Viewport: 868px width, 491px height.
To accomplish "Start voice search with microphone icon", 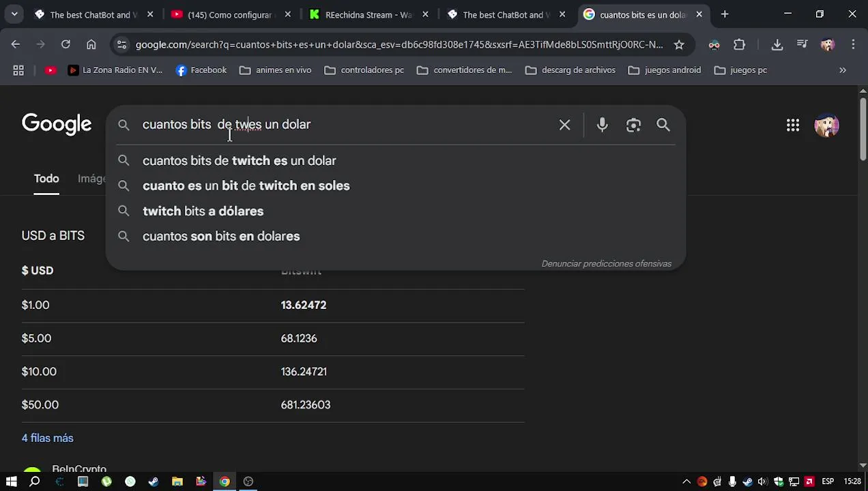I will coord(602,125).
